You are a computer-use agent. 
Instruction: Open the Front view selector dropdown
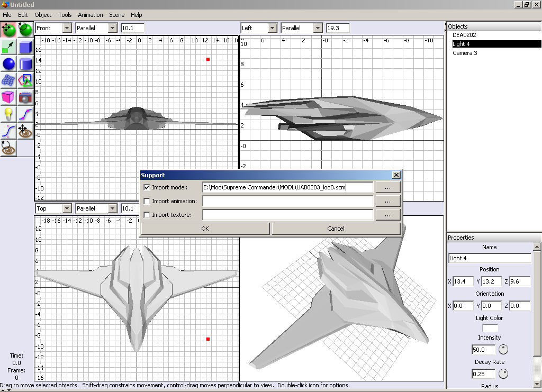pos(67,28)
